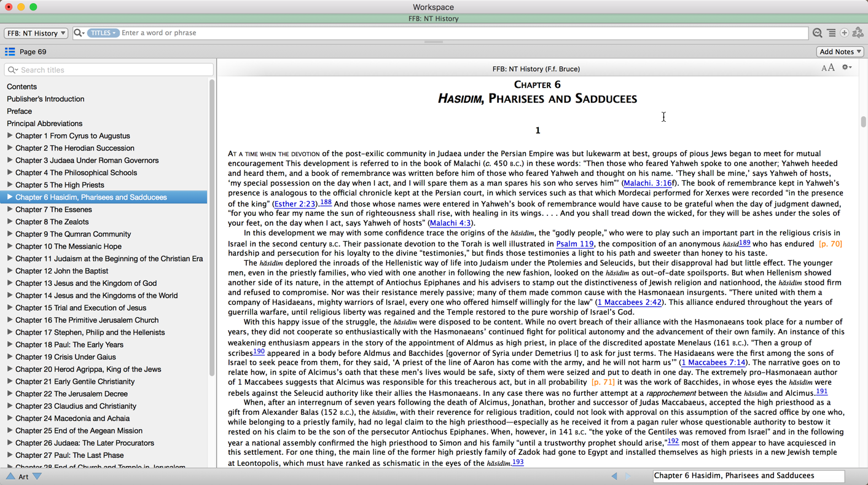This screenshot has height=485, width=868.
Task: Follow the Psalm 119 link
Action: tap(574, 244)
